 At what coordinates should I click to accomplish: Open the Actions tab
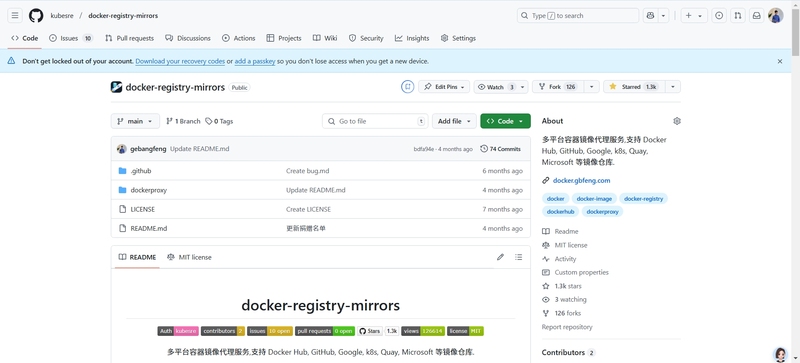[238, 38]
